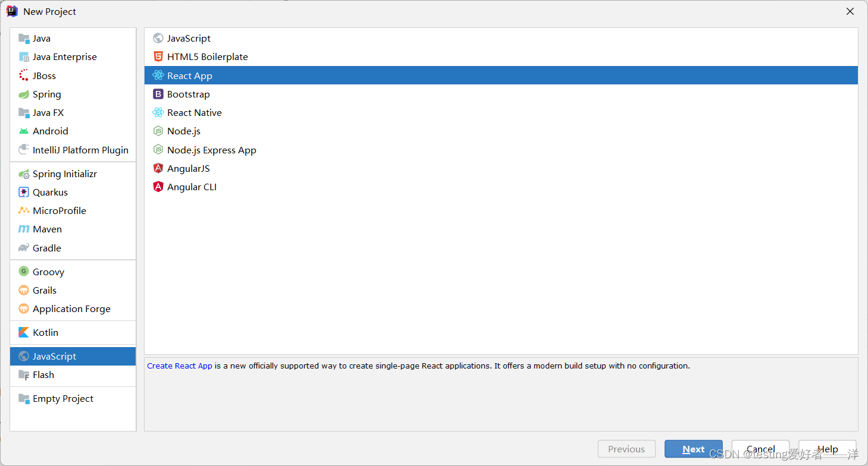The image size is (868, 466).
Task: Close the New Project dialog
Action: [850, 11]
